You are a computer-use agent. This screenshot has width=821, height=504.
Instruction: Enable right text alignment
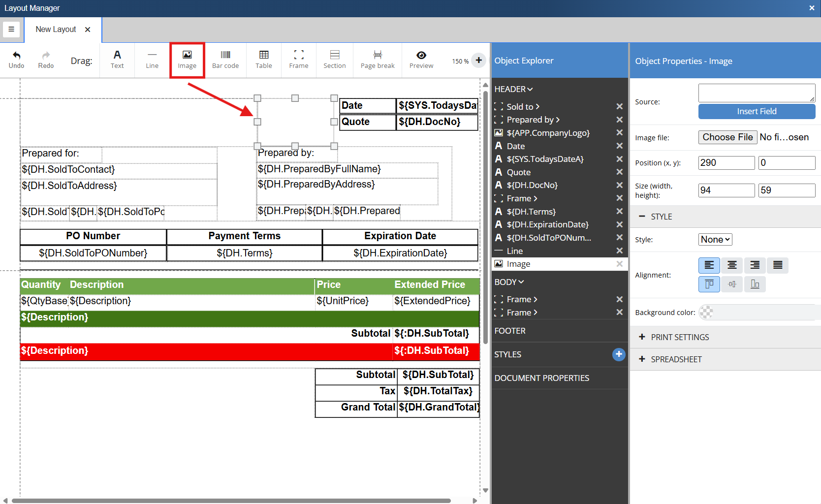coord(755,265)
